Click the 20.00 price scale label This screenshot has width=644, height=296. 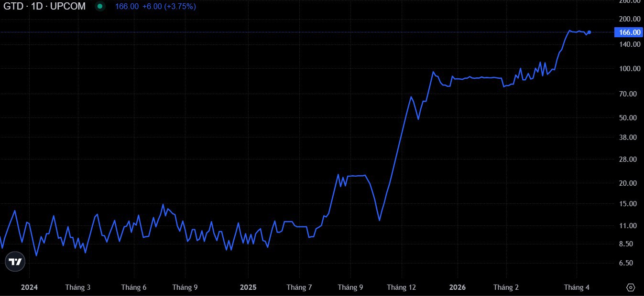(x=631, y=183)
